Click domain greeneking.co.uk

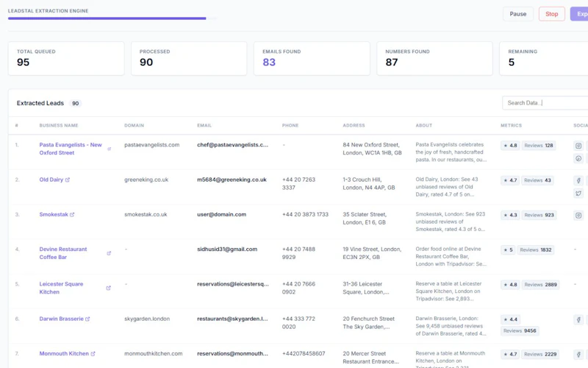146,180
